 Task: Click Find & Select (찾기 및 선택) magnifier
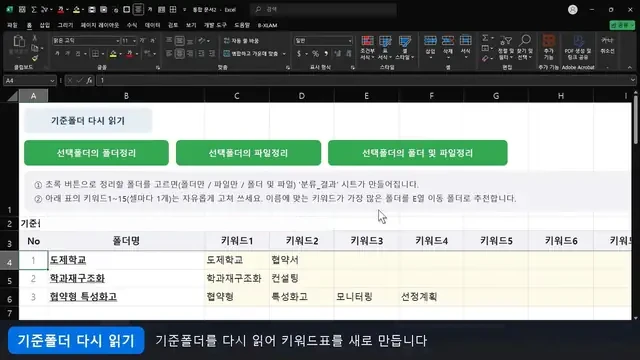click(525, 40)
